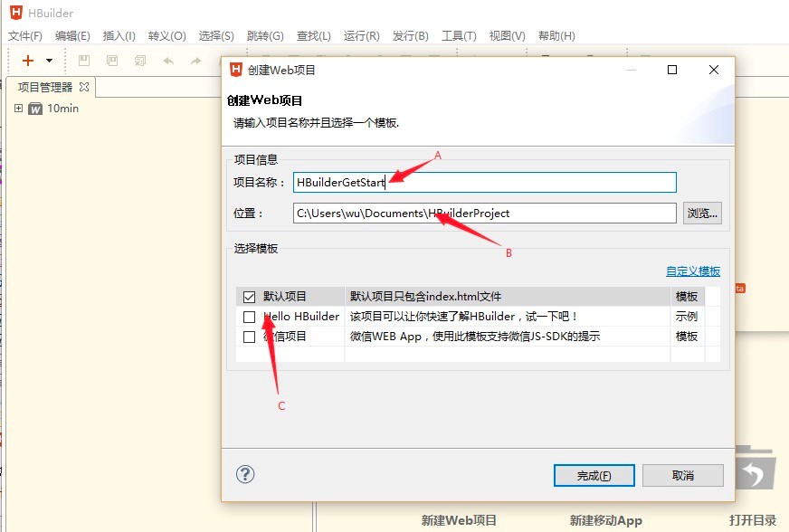Uncheck the 默认项目 template checkbox
The width and height of the screenshot is (789, 532).
(251, 296)
